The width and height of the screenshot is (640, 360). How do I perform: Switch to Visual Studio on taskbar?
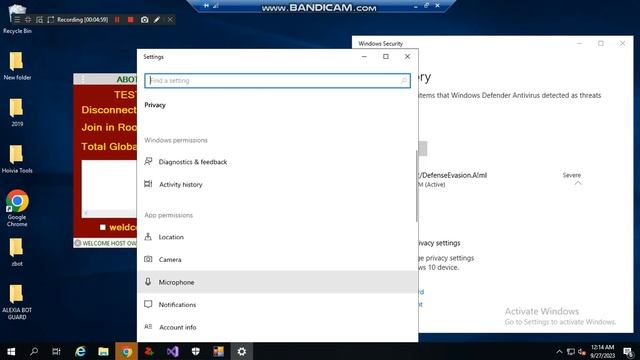click(x=172, y=351)
